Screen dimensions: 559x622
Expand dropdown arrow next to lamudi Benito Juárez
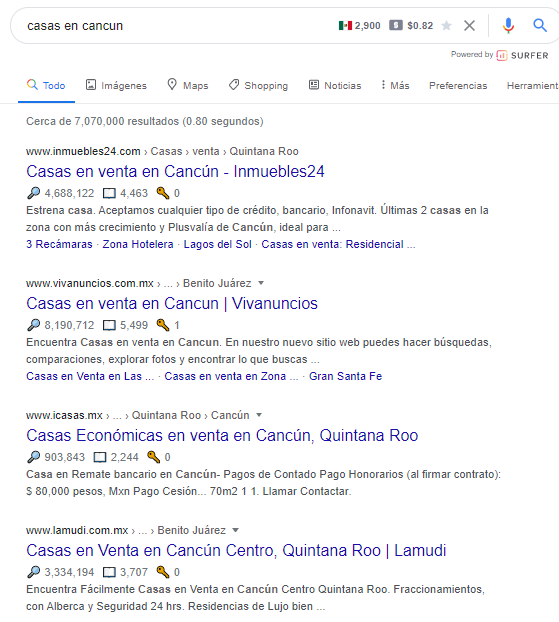pyautogui.click(x=235, y=530)
